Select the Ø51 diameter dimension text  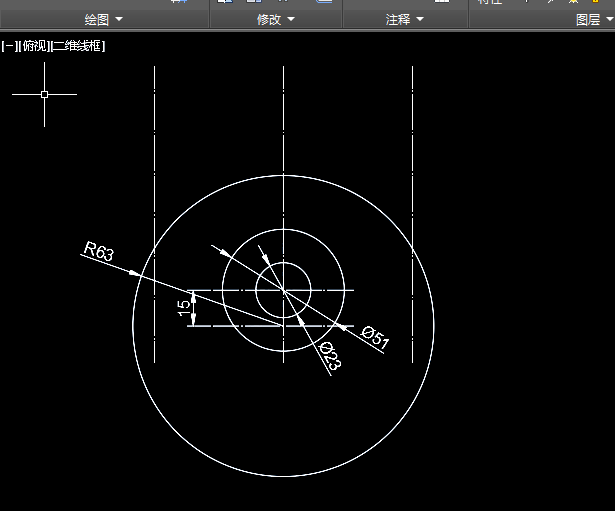coord(375,337)
